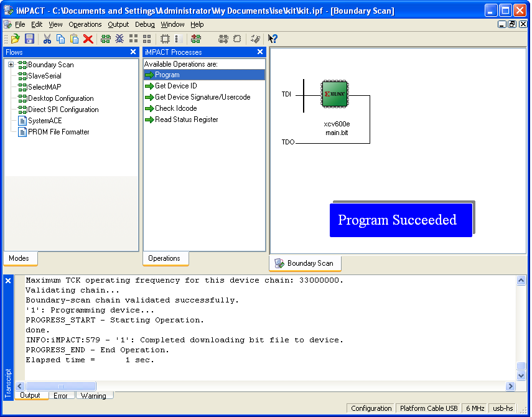Viewport: 532px width, 417px height.
Task: Switch to the Warning transcript tab
Action: (93, 396)
